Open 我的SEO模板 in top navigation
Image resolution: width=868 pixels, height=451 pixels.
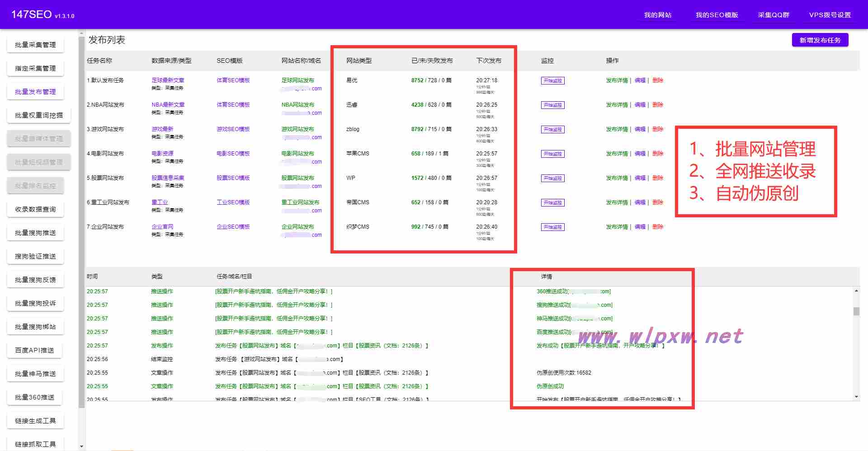(717, 15)
